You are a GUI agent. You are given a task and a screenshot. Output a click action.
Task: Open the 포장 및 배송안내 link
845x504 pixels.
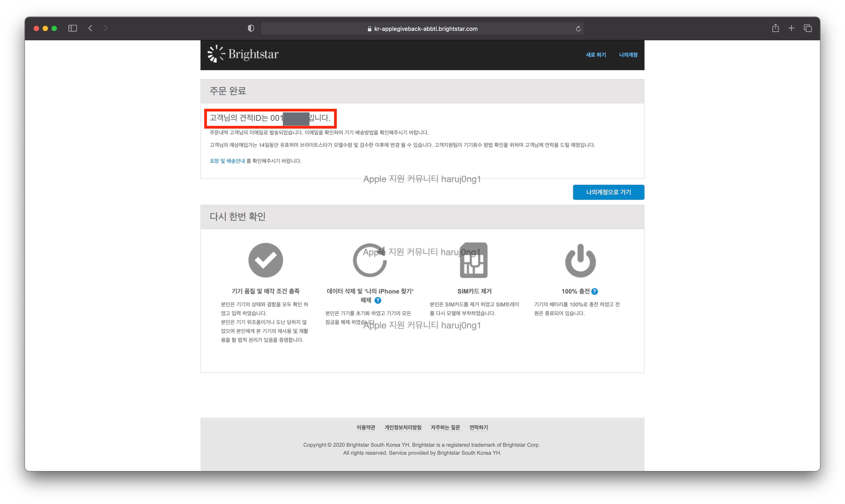tap(227, 161)
